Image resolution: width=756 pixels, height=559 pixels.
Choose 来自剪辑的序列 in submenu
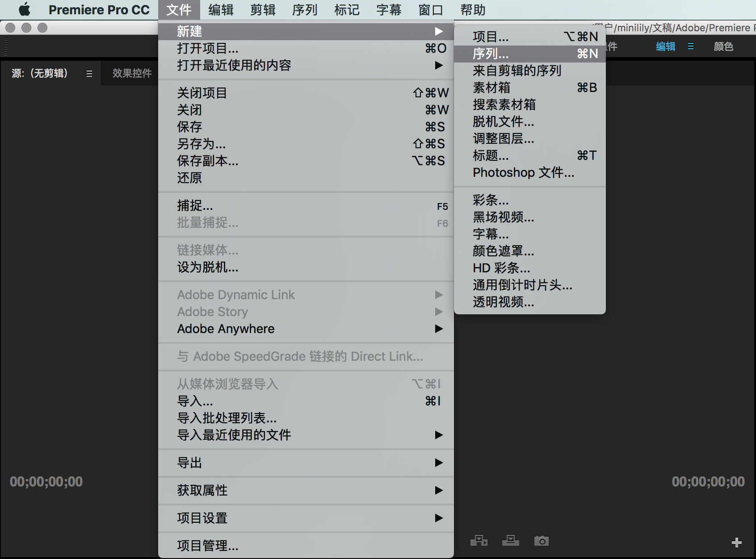click(530, 71)
